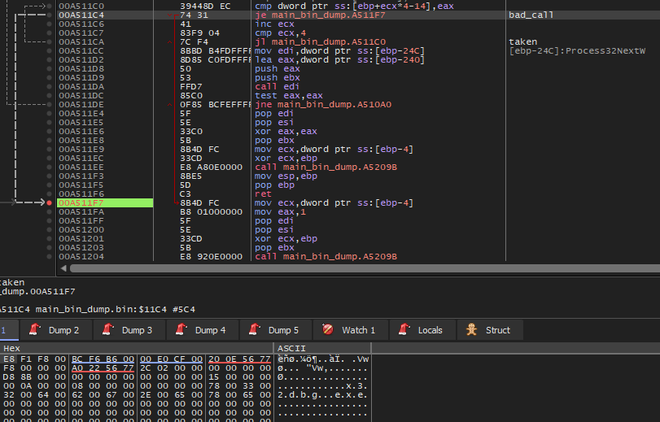Select opcode bytes 0F85 BCFEFFFF
The height and width of the screenshot is (422, 660).
[x=216, y=104]
